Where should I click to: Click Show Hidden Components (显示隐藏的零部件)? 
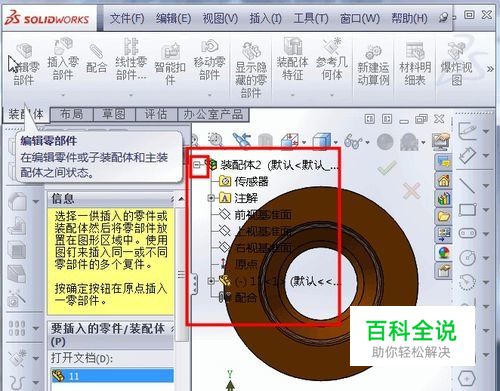pyautogui.click(x=251, y=69)
